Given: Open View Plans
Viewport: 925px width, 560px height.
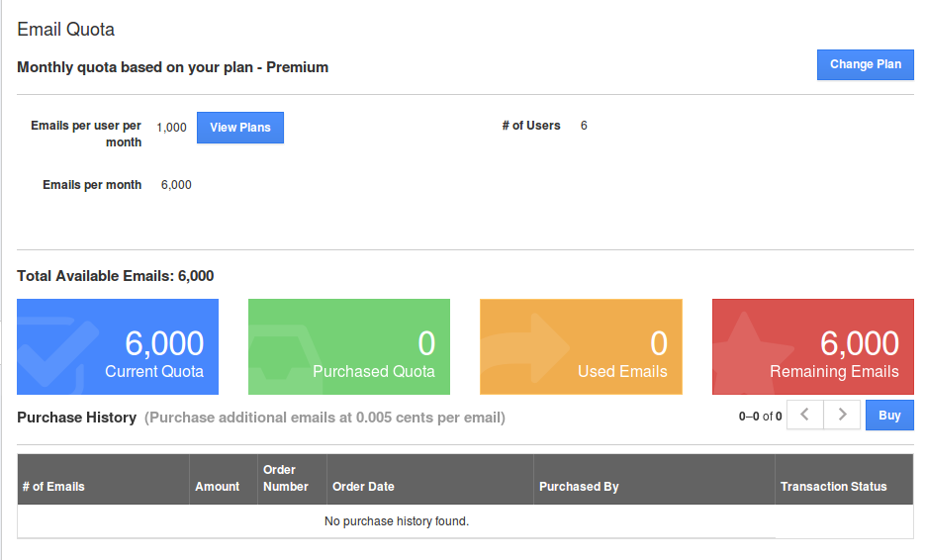Looking at the screenshot, I should pos(240,128).
